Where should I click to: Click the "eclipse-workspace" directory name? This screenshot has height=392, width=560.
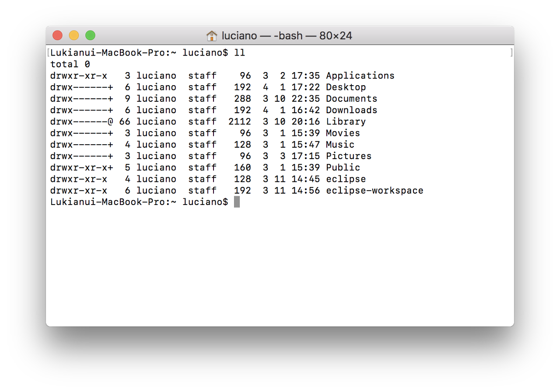374,191
